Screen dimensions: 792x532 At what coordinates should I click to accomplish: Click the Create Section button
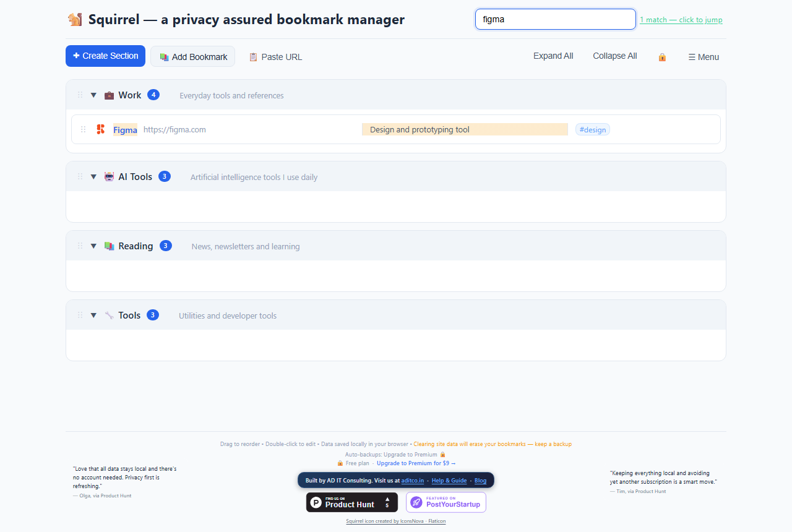(x=105, y=56)
